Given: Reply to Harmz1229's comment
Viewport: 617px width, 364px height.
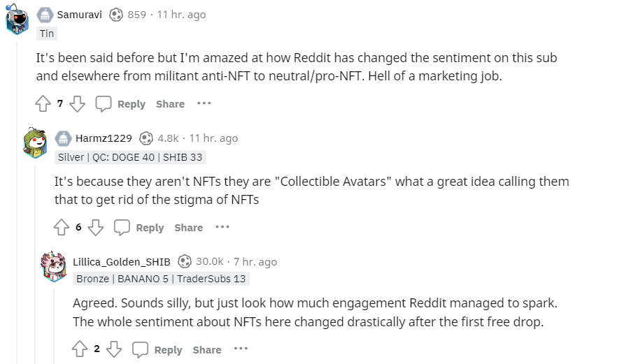Looking at the screenshot, I should 139,228.
